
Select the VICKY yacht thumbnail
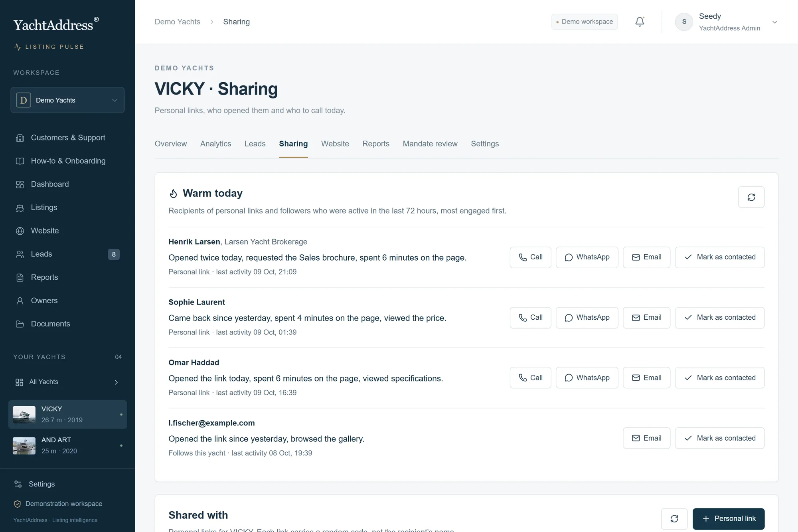pyautogui.click(x=24, y=414)
